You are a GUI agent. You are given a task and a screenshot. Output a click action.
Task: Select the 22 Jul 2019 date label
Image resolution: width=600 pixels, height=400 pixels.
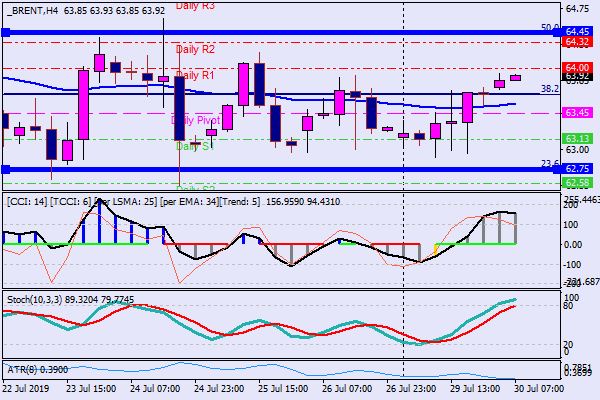pos(27,388)
